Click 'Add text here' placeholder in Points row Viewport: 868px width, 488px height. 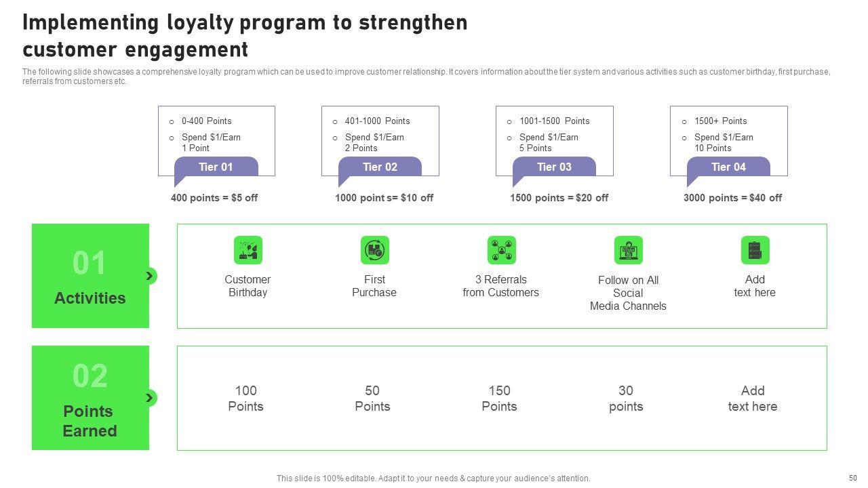point(753,399)
